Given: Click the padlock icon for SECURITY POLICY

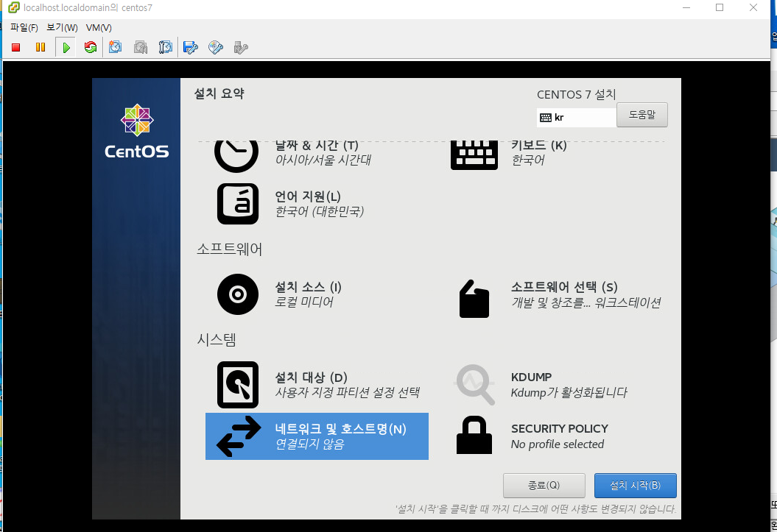Looking at the screenshot, I should 474,435.
